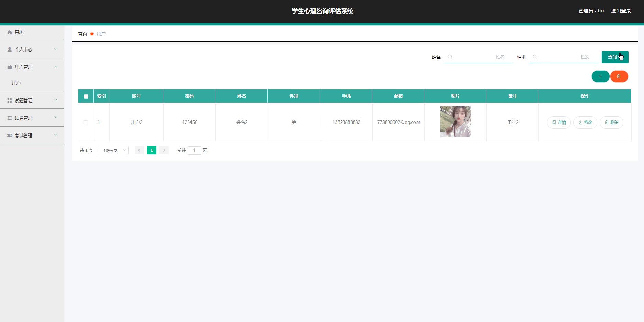Click the magnifier icon in 姓名 search field
This screenshot has height=322, width=644.
[450, 57]
